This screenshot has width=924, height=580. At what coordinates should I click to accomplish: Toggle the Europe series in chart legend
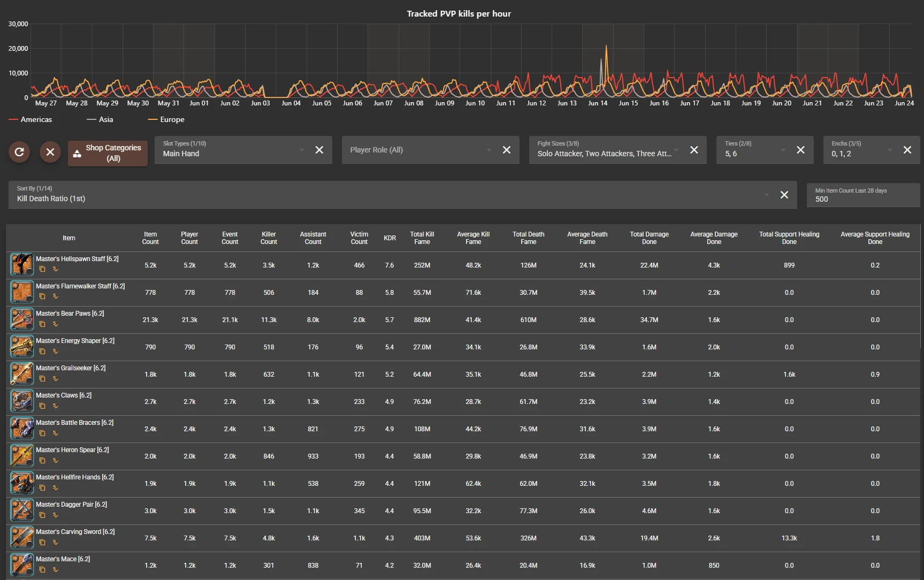[166, 119]
